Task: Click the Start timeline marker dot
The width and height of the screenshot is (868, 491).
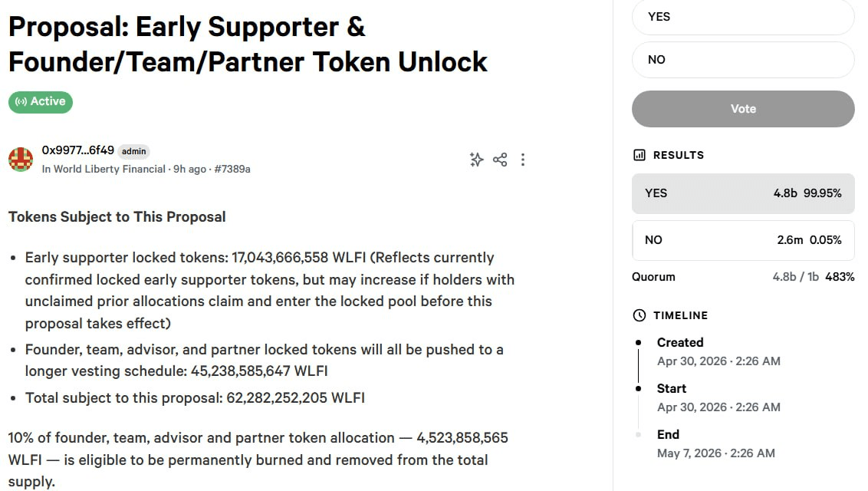Action: pos(639,389)
